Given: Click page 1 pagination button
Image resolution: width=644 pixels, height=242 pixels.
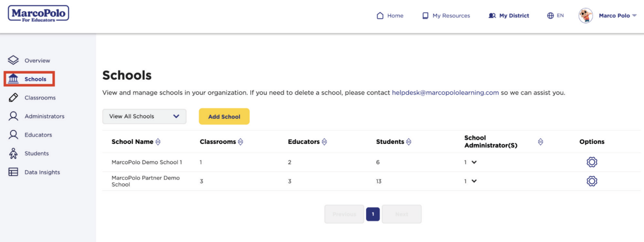Looking at the screenshot, I should (373, 214).
